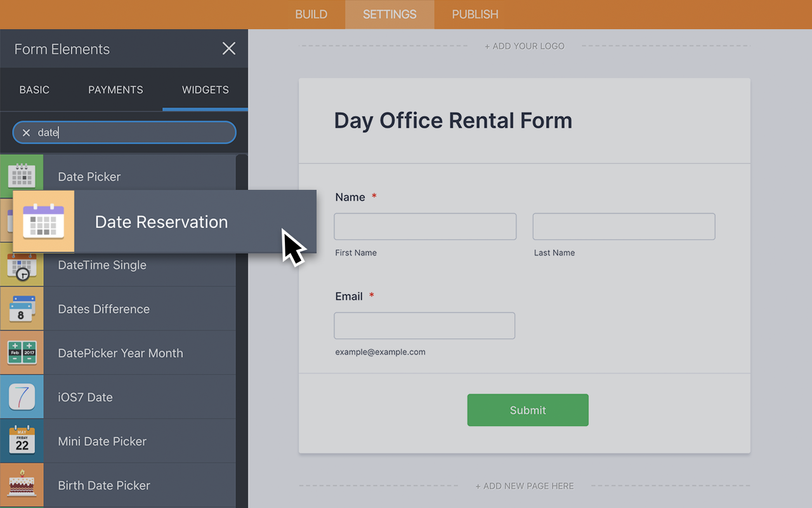Close the Form Elements panel

point(228,48)
